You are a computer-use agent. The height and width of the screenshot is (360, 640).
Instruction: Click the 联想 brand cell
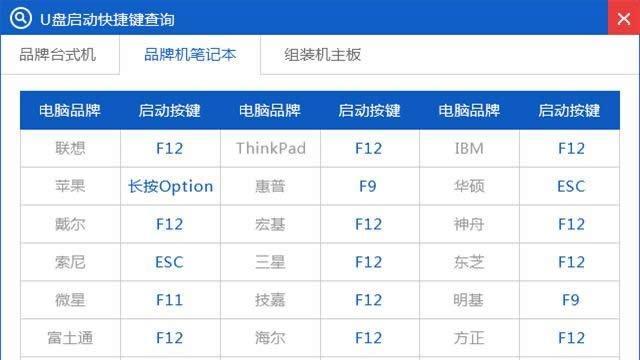point(70,148)
